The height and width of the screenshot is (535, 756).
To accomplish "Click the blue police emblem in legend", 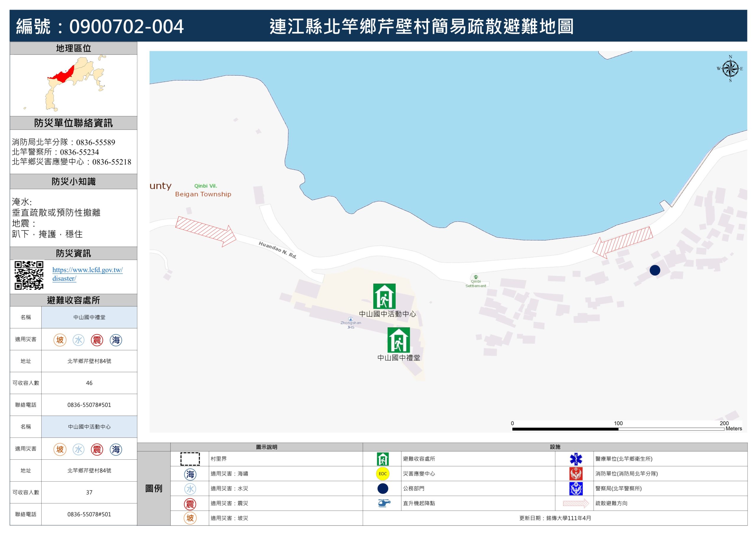I will [x=576, y=489].
